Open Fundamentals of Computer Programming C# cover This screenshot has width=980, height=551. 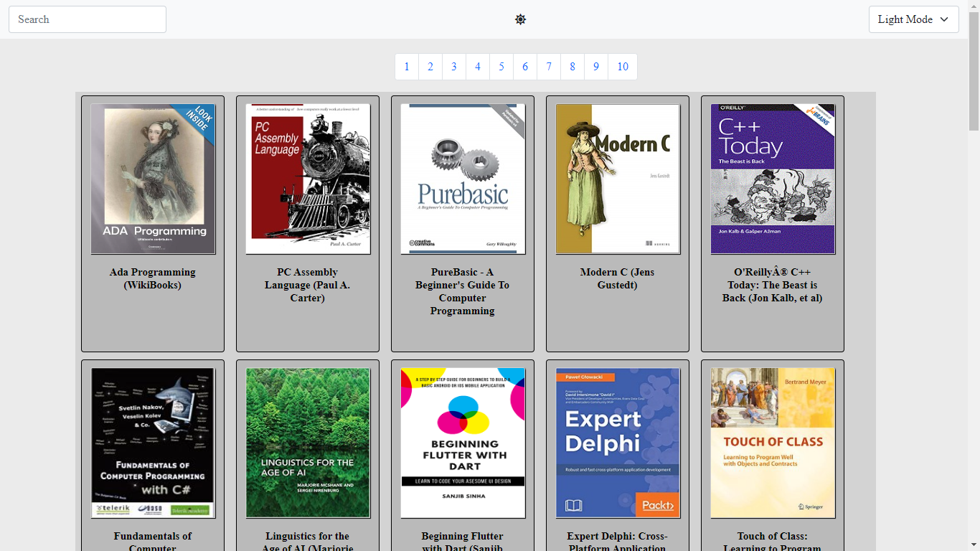tap(153, 443)
